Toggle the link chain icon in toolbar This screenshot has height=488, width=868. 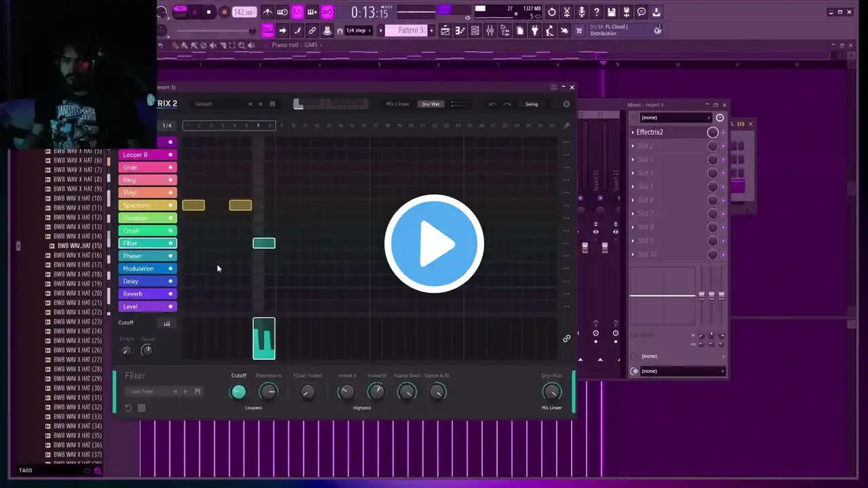click(312, 30)
